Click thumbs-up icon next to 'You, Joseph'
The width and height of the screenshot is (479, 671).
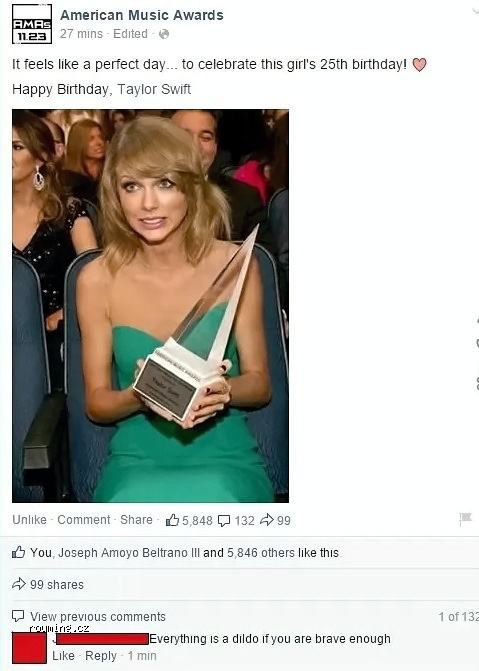pos(19,552)
